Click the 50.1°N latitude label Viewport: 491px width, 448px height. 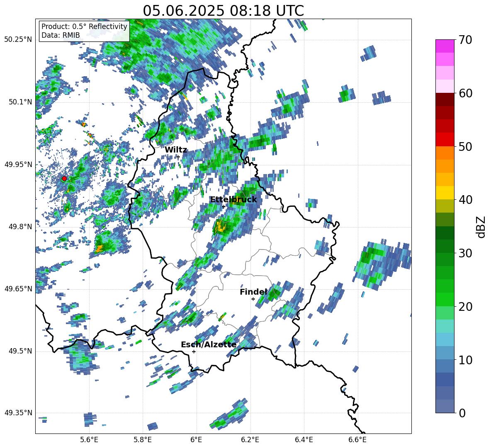pyautogui.click(x=20, y=102)
